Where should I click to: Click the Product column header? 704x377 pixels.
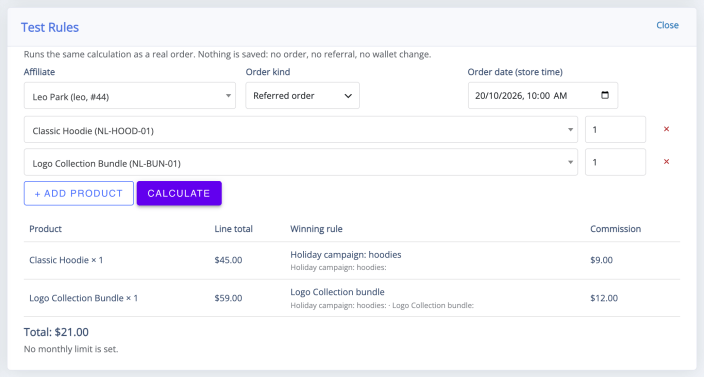pyautogui.click(x=45, y=229)
